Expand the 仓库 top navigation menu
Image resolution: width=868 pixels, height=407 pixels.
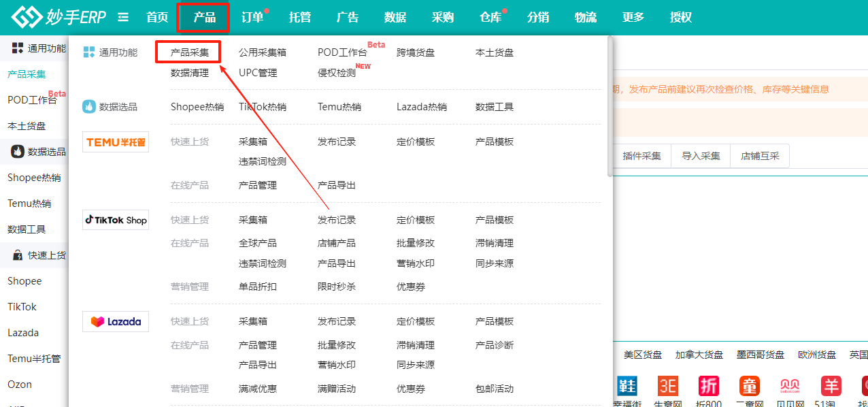490,18
